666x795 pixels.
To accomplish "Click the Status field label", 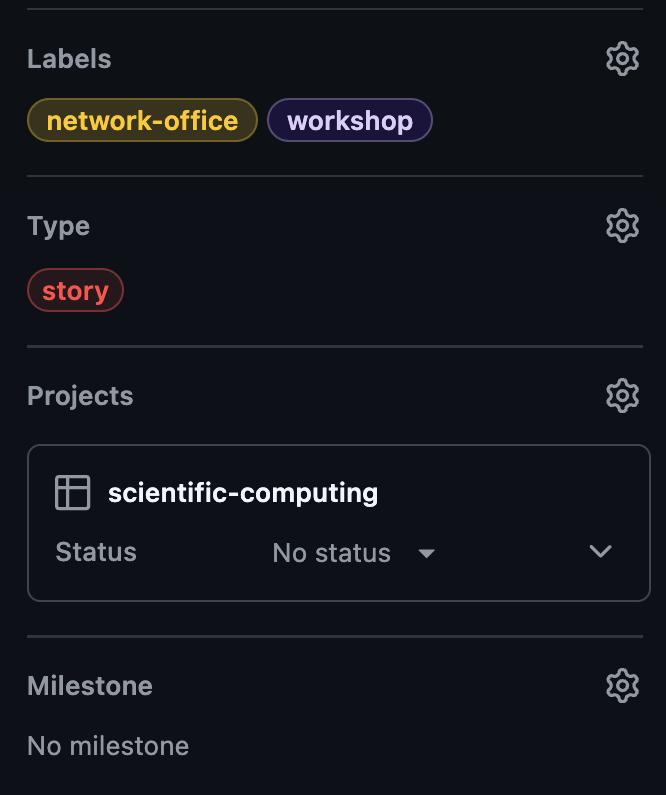I will click(x=96, y=552).
